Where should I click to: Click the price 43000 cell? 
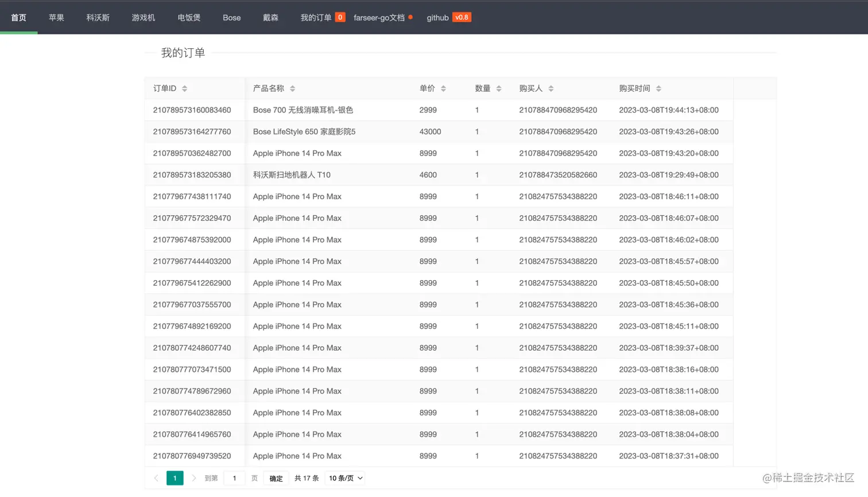point(431,131)
